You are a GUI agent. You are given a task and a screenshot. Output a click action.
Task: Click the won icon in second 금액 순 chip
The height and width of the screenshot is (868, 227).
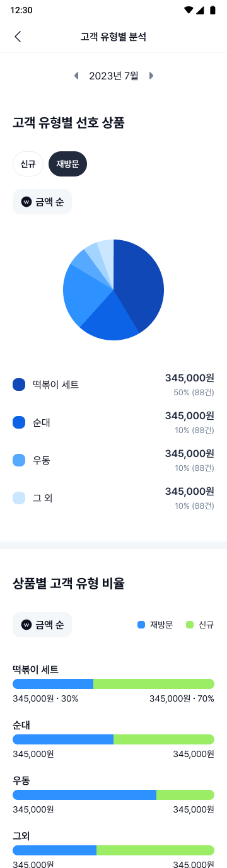point(26,625)
